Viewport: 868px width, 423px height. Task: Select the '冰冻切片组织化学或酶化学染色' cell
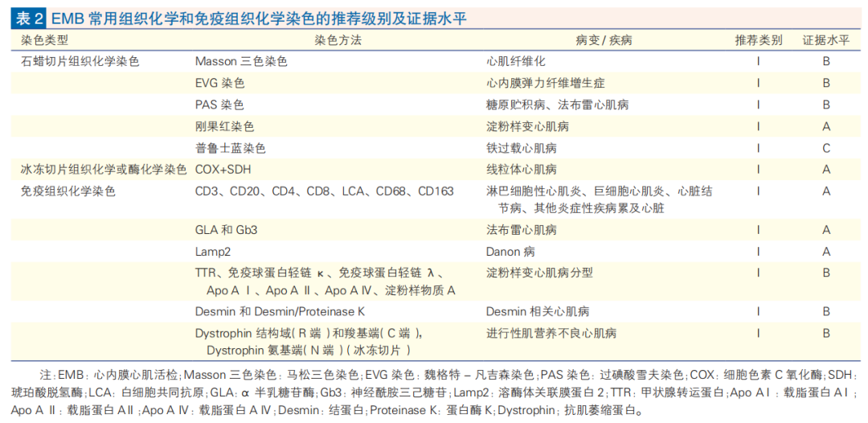point(104,170)
